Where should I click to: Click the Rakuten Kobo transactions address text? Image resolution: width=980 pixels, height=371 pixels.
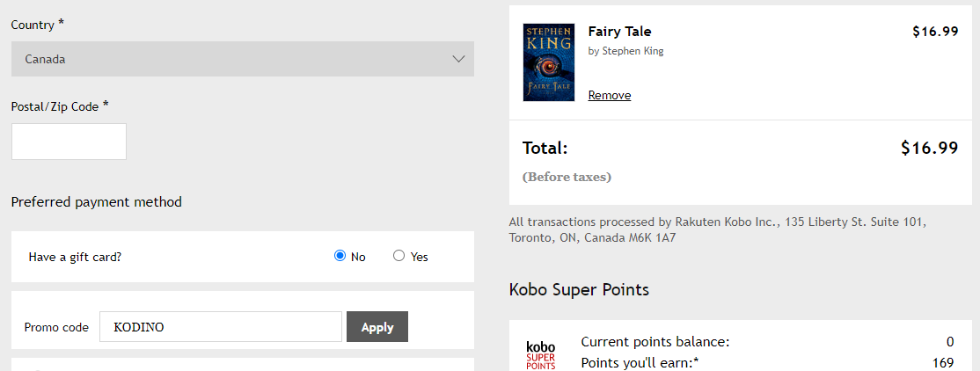718,229
